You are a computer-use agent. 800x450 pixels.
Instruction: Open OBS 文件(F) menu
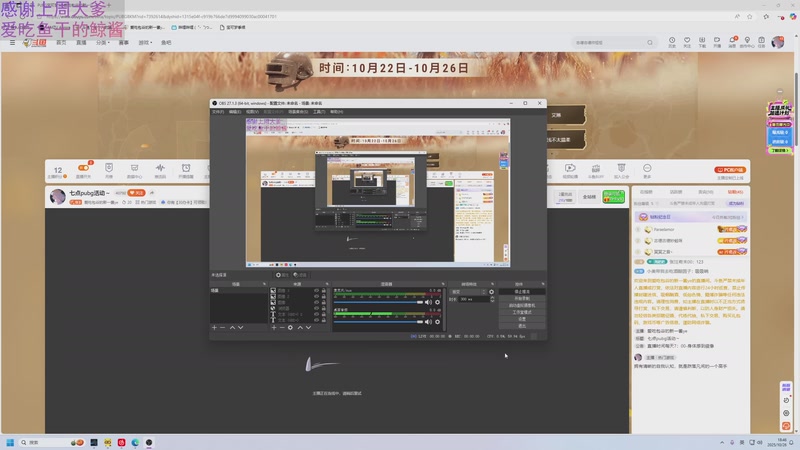click(x=218, y=112)
